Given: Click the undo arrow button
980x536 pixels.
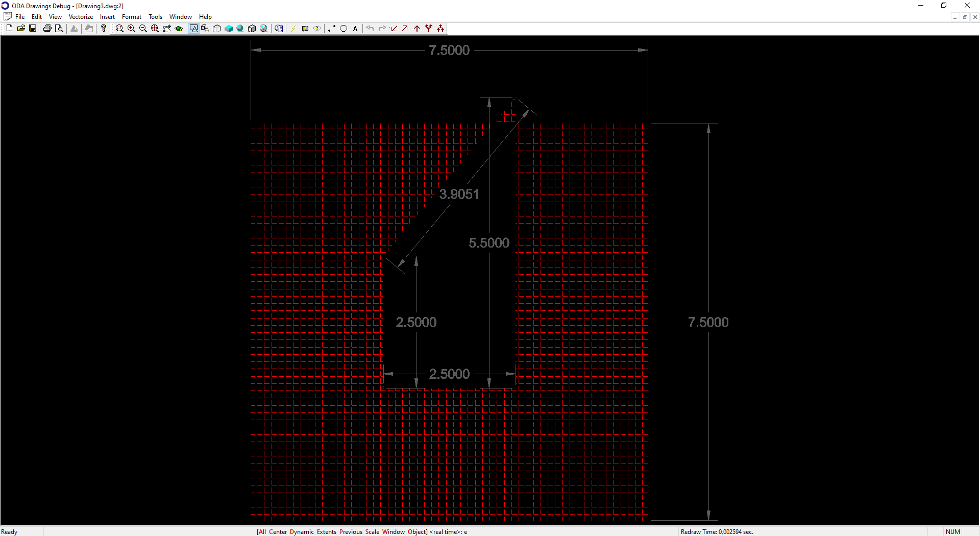Looking at the screenshot, I should 370,29.
